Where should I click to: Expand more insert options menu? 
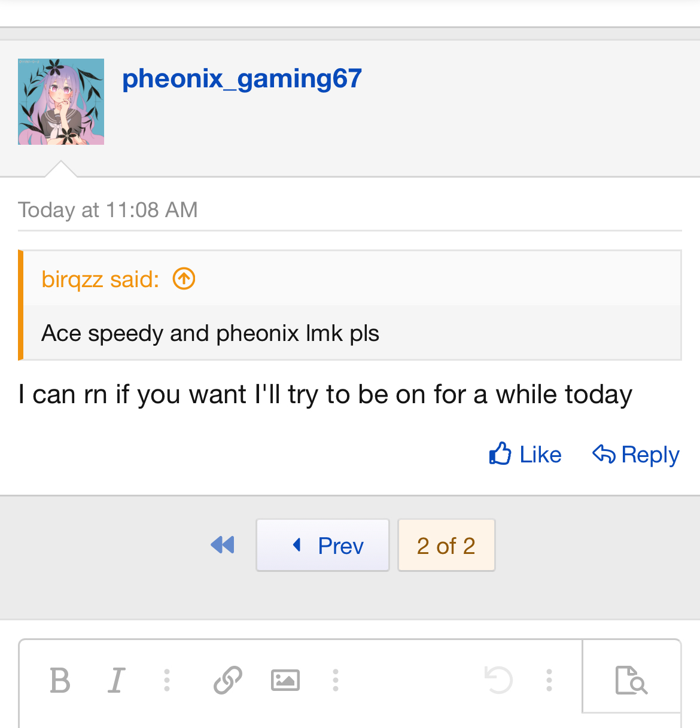point(336,680)
